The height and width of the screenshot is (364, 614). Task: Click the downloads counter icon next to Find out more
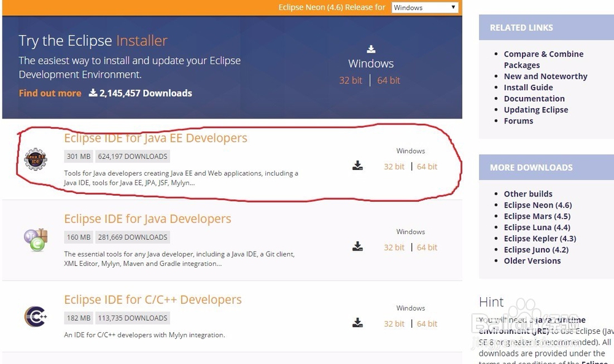[x=95, y=93]
